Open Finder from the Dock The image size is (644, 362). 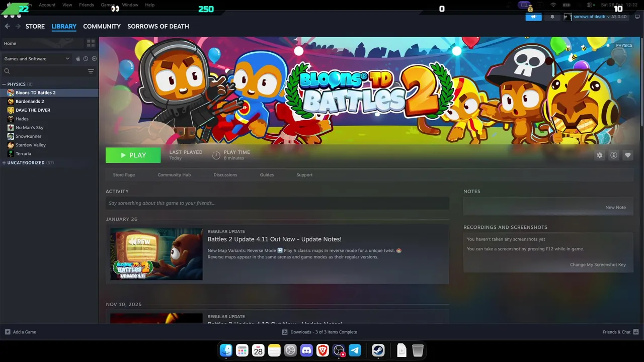[226, 350]
